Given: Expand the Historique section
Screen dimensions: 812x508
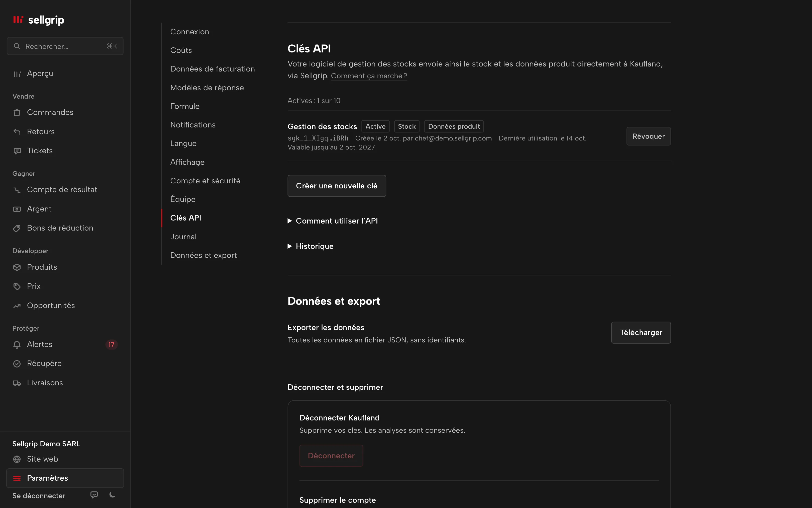Looking at the screenshot, I should 310,246.
